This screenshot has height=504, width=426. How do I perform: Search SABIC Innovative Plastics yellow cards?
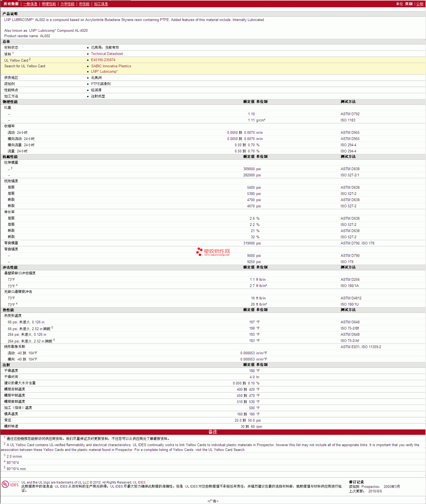[x=111, y=66]
